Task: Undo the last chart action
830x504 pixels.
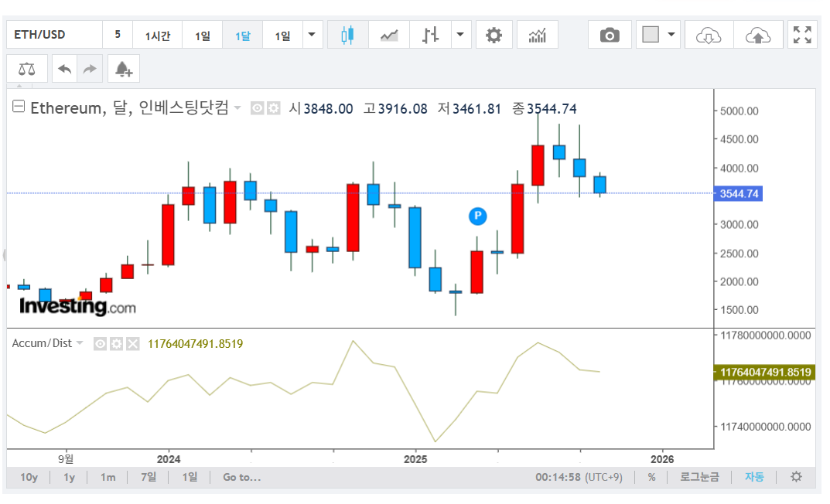Action: click(x=64, y=69)
